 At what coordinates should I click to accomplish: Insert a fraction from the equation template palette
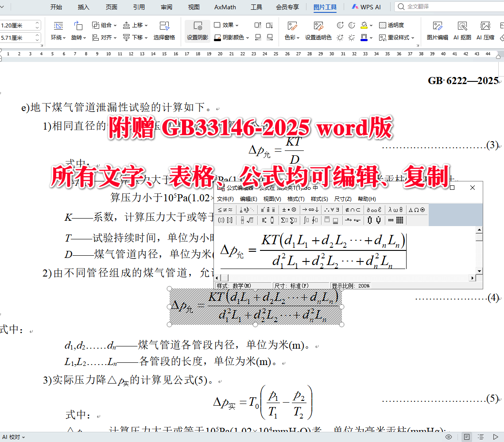241,219
